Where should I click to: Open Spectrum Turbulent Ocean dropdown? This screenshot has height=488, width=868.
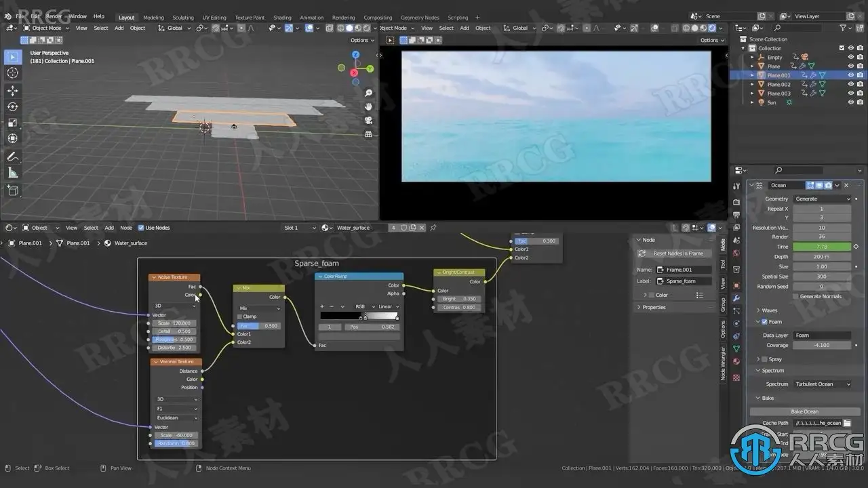[822, 384]
